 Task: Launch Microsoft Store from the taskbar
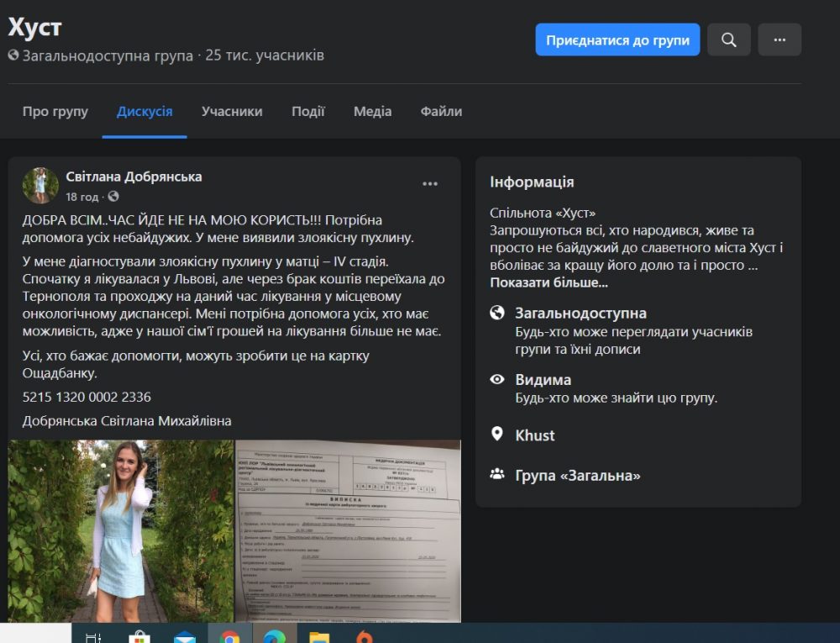[x=139, y=636]
